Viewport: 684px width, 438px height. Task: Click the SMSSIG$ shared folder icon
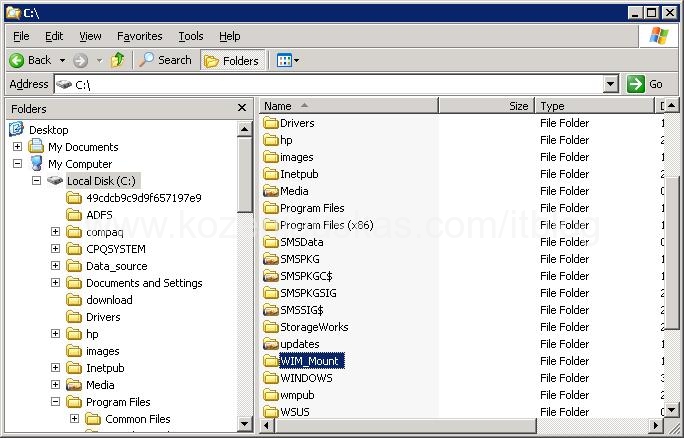click(271, 310)
